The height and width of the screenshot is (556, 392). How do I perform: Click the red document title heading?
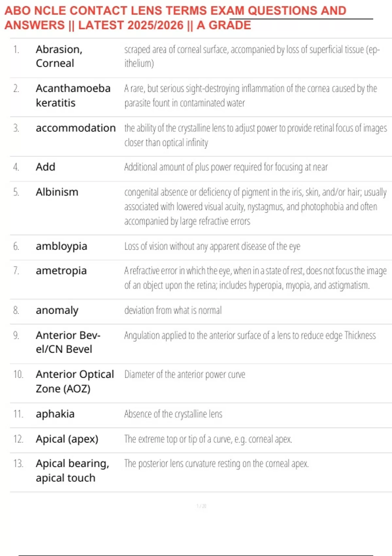click(x=175, y=18)
